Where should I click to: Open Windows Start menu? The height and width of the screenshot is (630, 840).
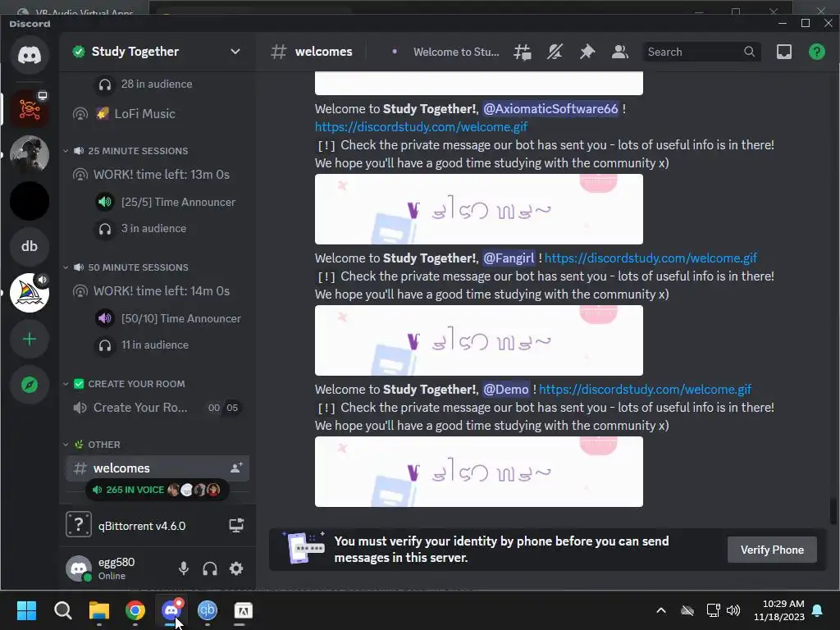click(x=26, y=610)
